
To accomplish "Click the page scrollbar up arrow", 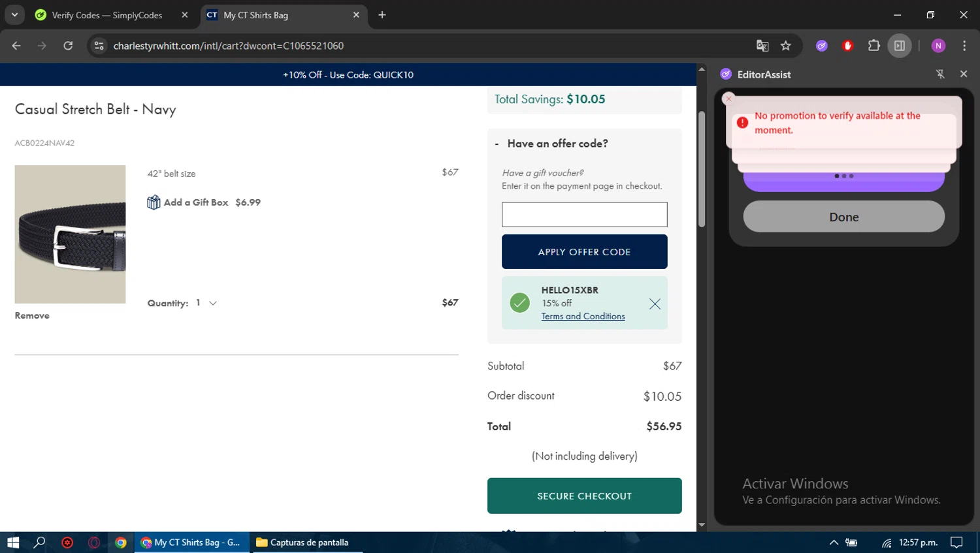I will tap(702, 69).
